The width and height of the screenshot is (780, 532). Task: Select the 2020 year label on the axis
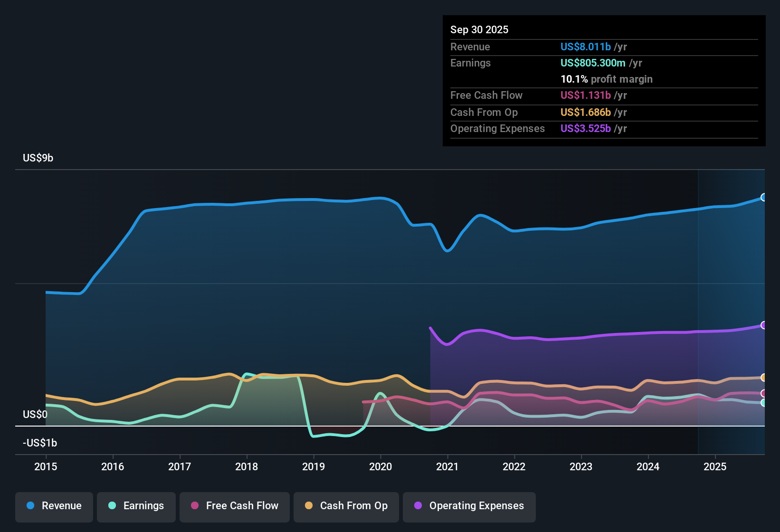point(380,467)
